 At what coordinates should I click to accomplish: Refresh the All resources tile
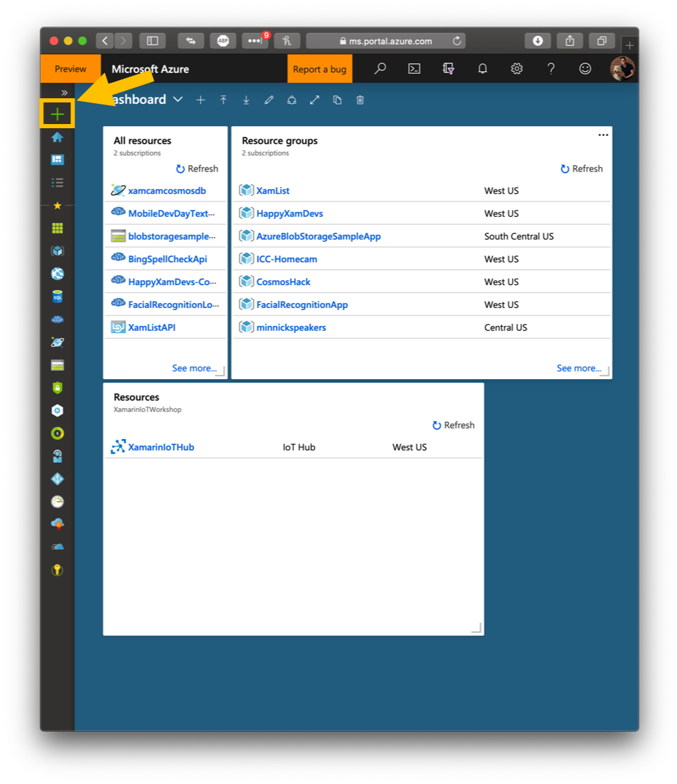pos(197,169)
